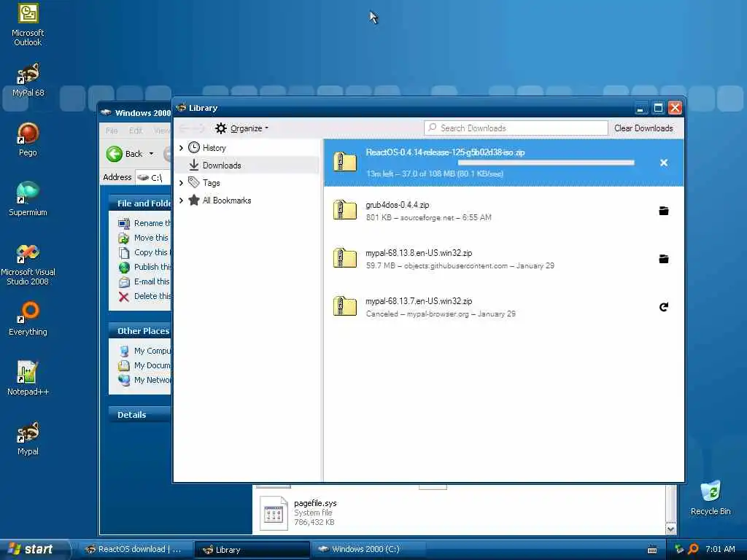Switch to Windows 2000 (C:) taskbar button

(368, 550)
